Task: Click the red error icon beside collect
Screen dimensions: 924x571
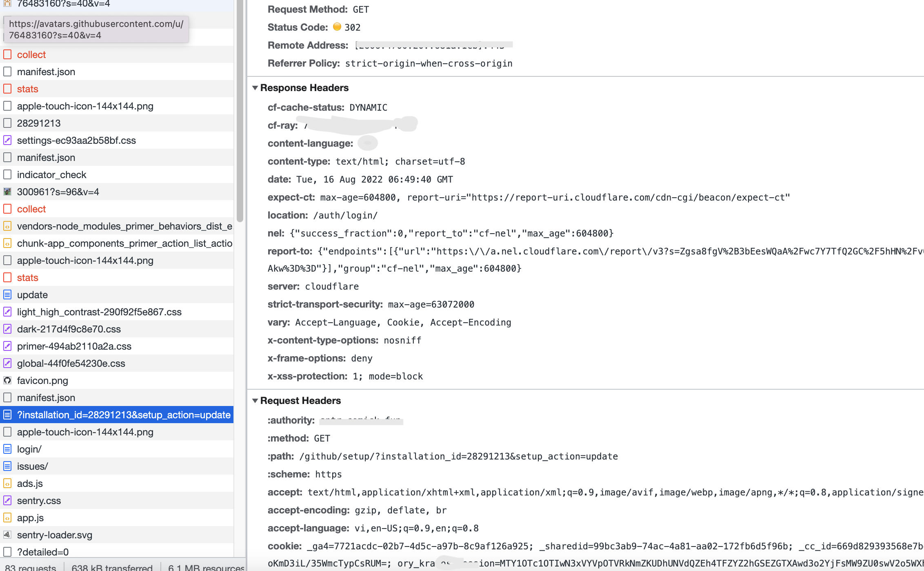Action: pos(7,54)
